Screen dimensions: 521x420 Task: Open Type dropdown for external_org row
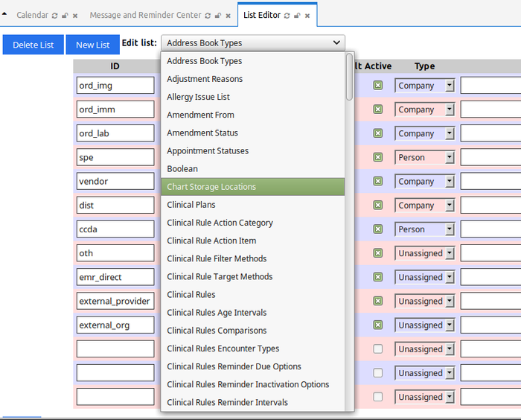[424, 325]
